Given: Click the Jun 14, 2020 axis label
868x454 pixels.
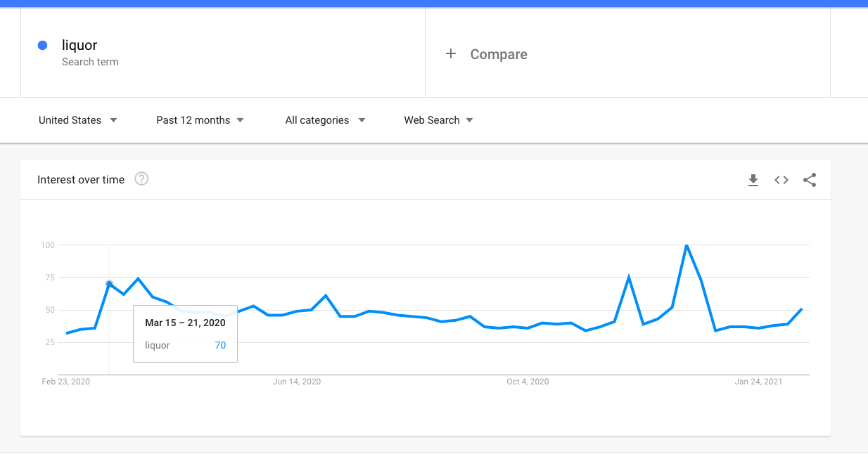Looking at the screenshot, I should click(297, 382).
